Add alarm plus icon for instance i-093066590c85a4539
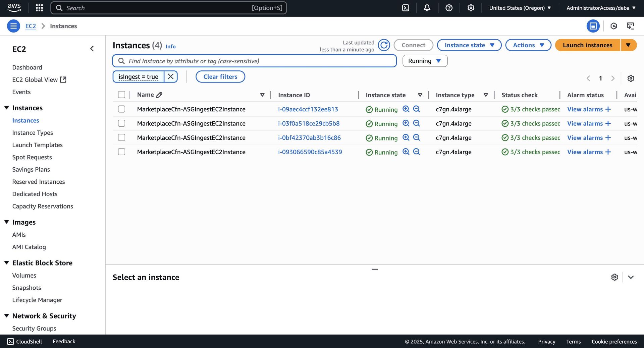Image resolution: width=644 pixels, height=348 pixels. click(608, 152)
